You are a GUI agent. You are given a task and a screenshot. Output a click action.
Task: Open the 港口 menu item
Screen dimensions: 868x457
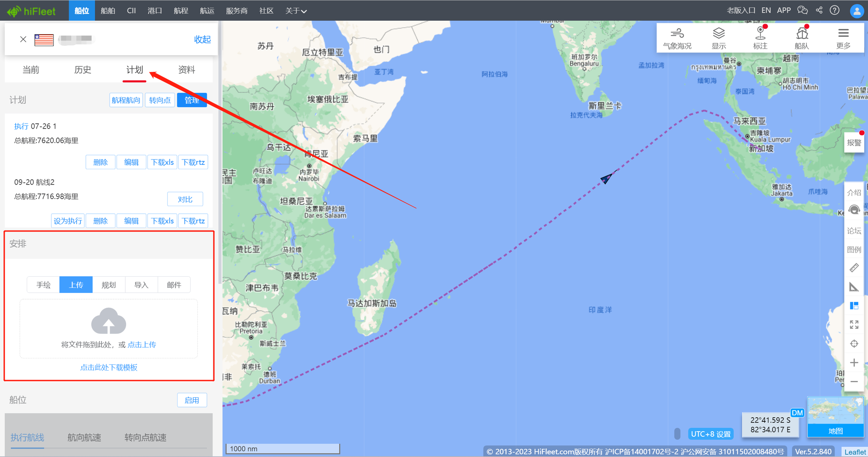[155, 11]
